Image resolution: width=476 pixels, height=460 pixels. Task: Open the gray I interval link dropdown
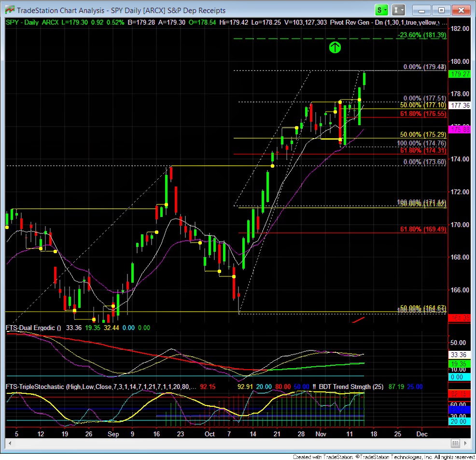pyautogui.click(x=398, y=10)
